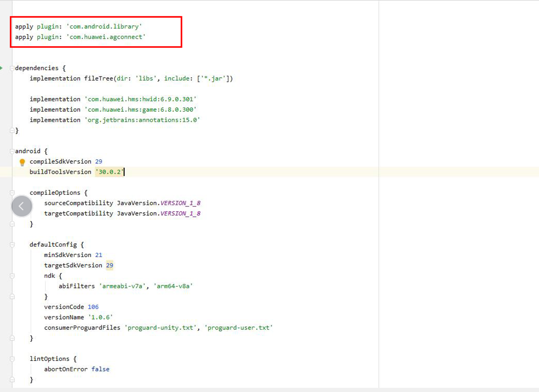
Task: Click the round back chevron button
Action: click(x=21, y=206)
